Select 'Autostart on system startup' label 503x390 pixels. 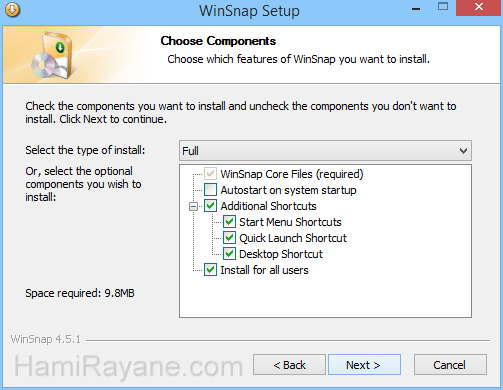tap(288, 190)
